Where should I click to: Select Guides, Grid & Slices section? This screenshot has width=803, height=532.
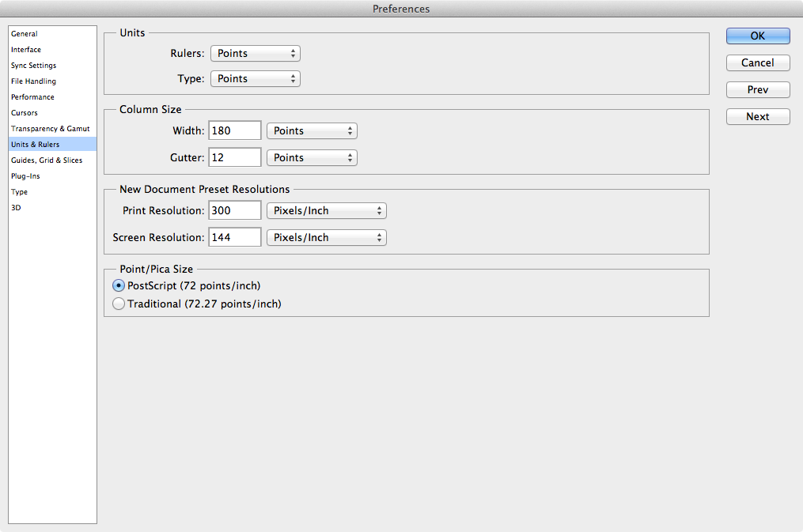click(x=46, y=160)
